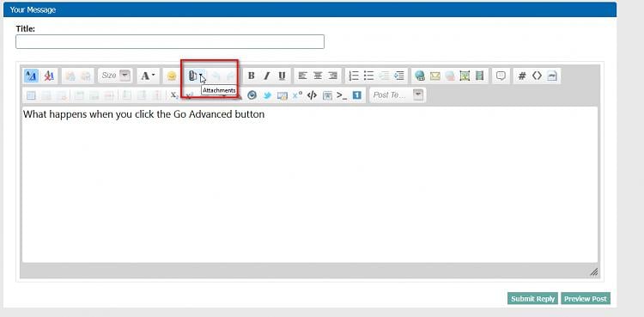Click the Submit Reply button
This screenshot has height=317, width=644.
(533, 298)
